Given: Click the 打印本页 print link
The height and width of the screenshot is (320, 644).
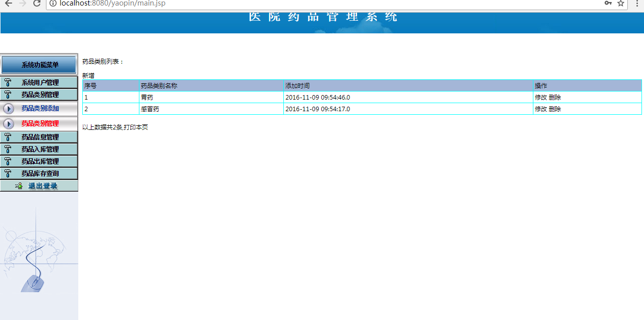Looking at the screenshot, I should click(135, 127).
